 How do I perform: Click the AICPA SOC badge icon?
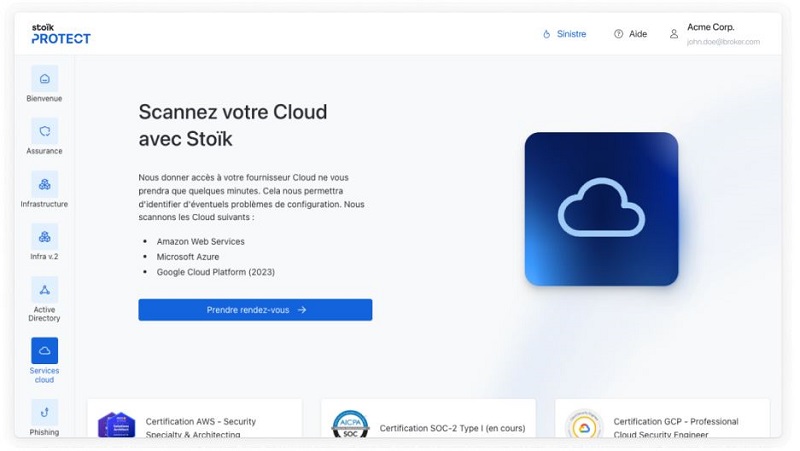click(350, 424)
